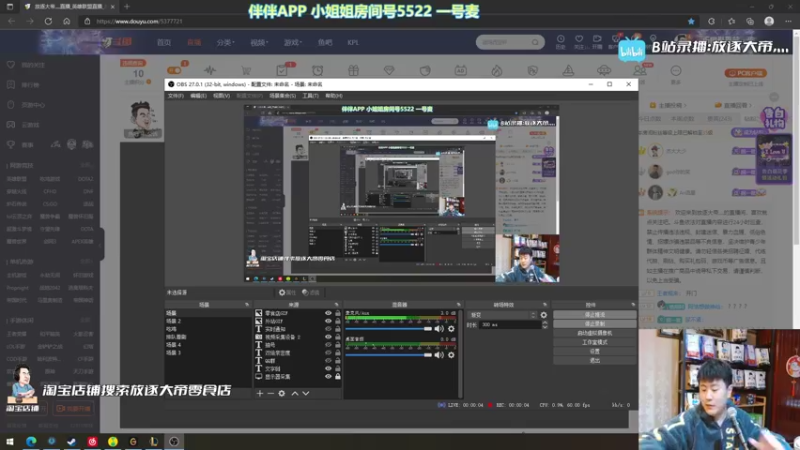Open the Douyu alarm clock icon
Image resolution: width=800 pixels, height=450 pixels.
click(317, 70)
